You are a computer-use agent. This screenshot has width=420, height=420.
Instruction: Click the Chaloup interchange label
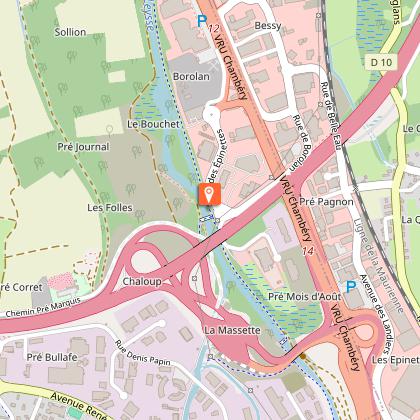(x=142, y=281)
